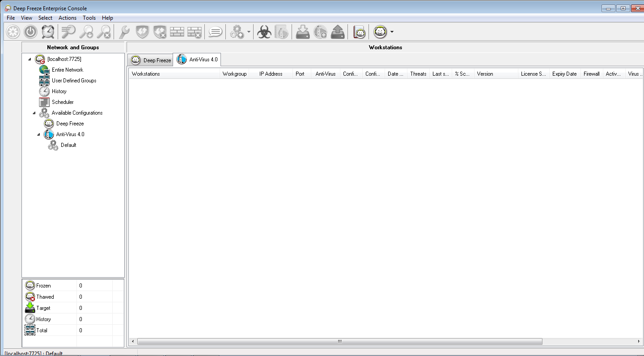The width and height of the screenshot is (644, 356).
Task: Switch to the Anti-Virus 4.0 tab
Action: point(197,59)
